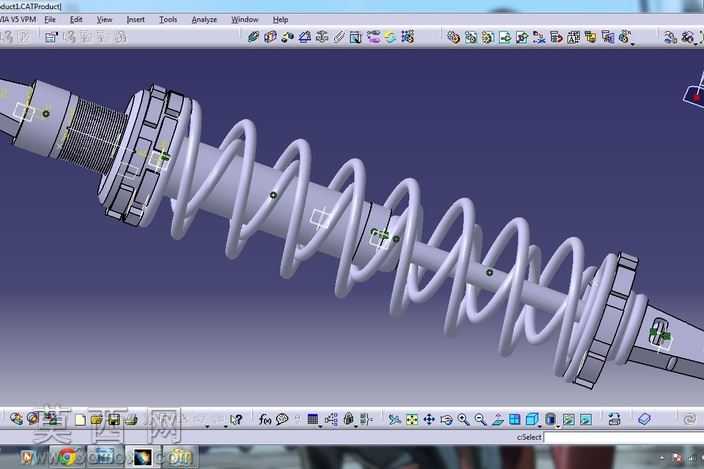The height and width of the screenshot is (469, 704).
Task: Click the Fix Together paperclip icon
Action: click(x=339, y=37)
